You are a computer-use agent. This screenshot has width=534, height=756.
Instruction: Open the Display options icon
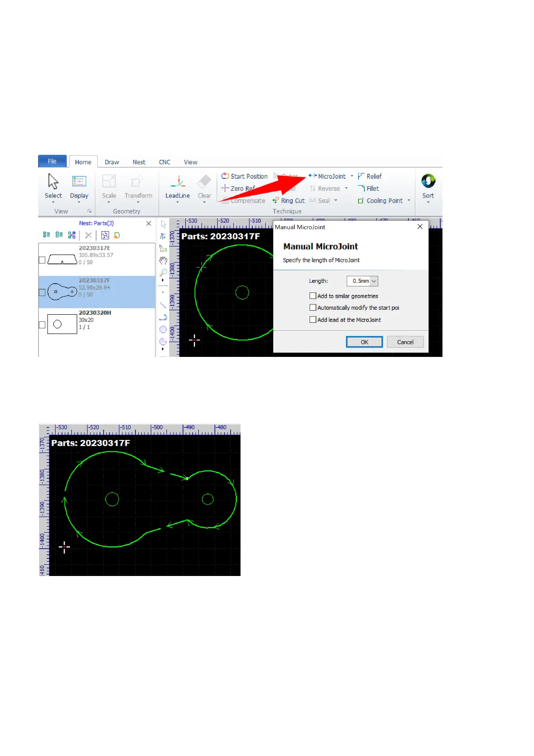[x=79, y=181]
